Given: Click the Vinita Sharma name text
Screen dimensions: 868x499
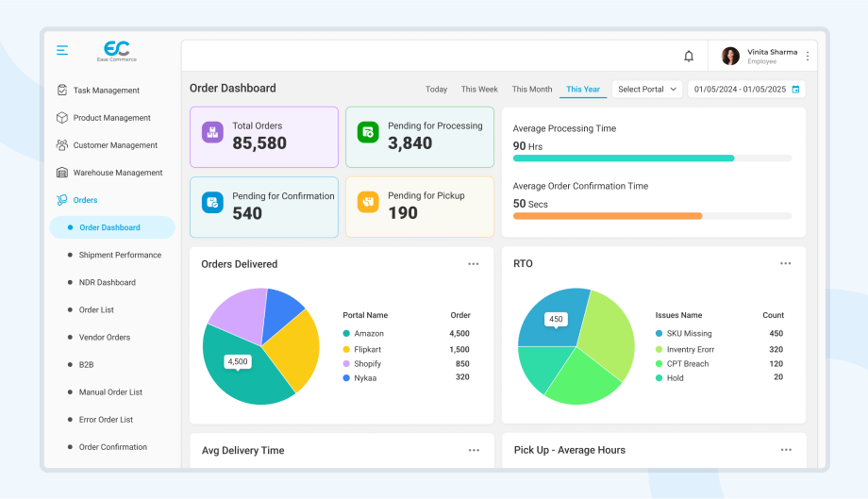Looking at the screenshot, I should coord(772,52).
